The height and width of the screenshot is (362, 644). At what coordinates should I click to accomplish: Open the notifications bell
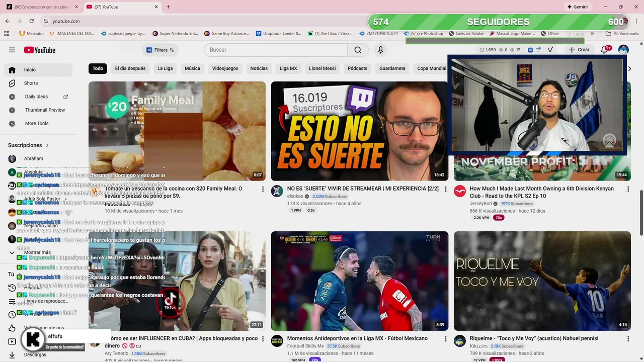tap(604, 50)
